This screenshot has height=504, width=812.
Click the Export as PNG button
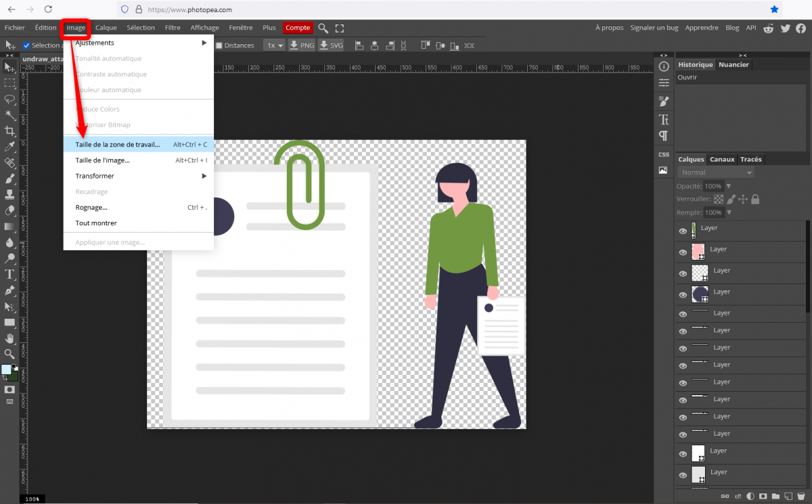(302, 45)
